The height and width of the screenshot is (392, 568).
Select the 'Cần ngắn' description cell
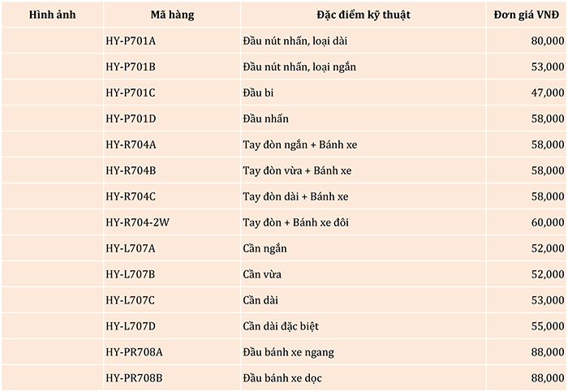point(265,248)
